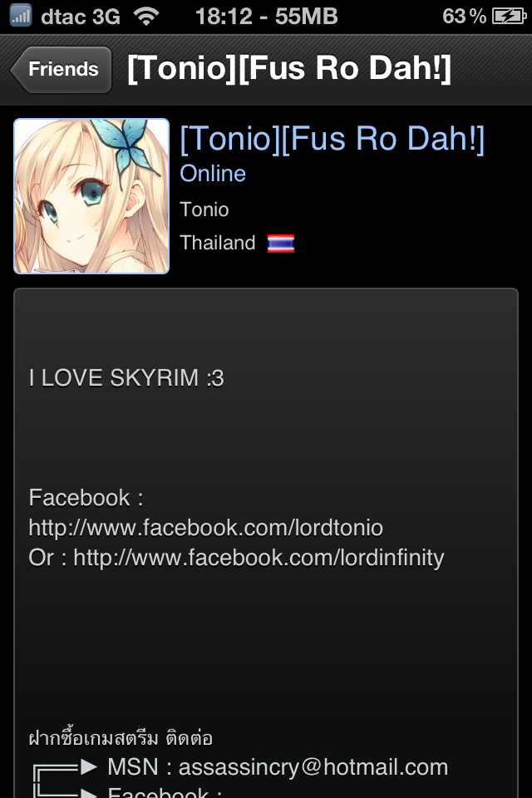The image size is (532, 798).
Task: Tap the battery charging icon
Action: (x=509, y=17)
